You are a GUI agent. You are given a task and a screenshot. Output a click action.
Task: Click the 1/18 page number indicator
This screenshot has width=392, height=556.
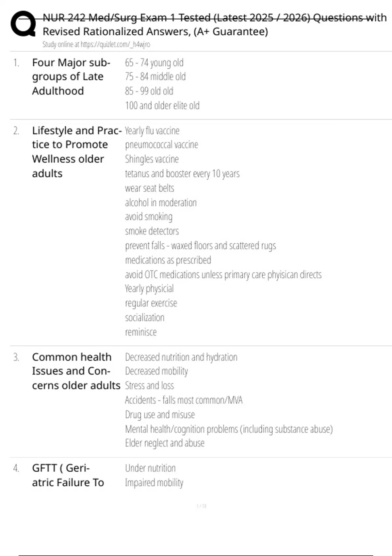point(201,506)
